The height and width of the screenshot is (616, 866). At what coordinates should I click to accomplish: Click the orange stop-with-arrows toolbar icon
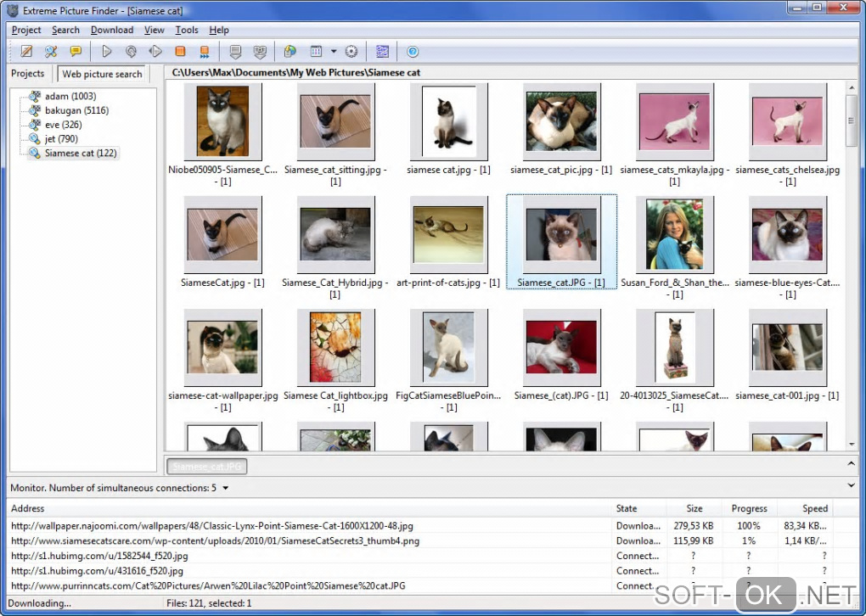(x=205, y=51)
